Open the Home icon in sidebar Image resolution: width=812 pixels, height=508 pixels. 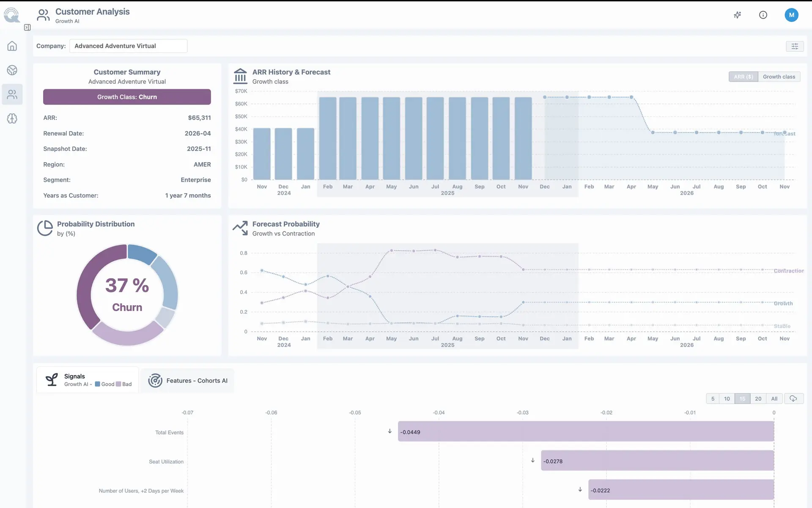point(12,46)
